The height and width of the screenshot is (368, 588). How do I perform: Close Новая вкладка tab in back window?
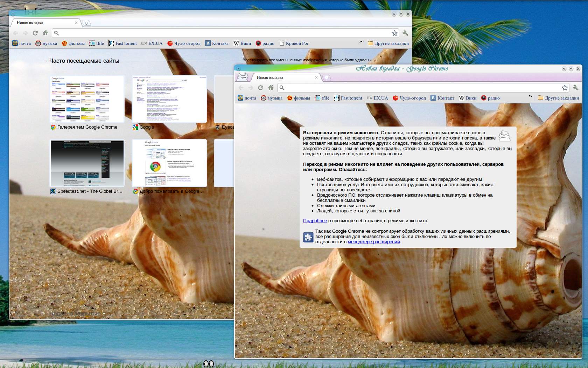[76, 23]
